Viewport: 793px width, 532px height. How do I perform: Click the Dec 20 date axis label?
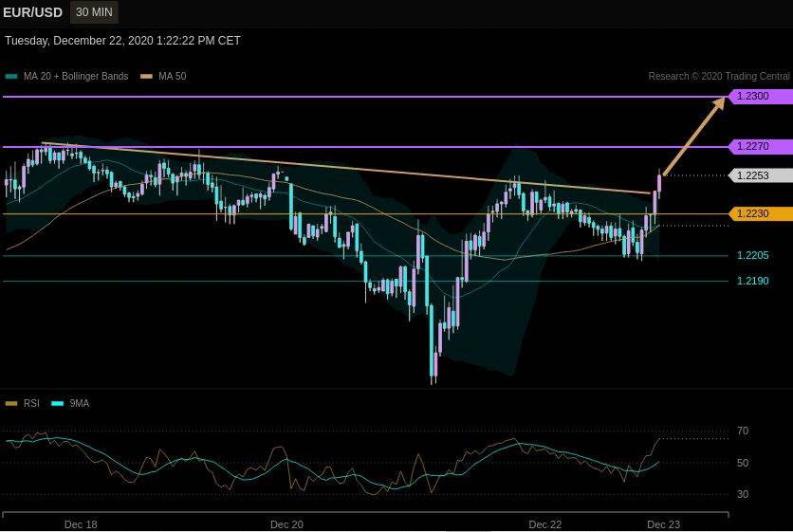tap(286, 524)
